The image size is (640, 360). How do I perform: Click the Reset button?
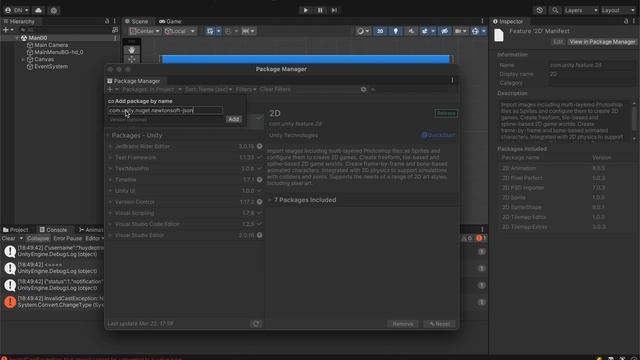(x=440, y=324)
